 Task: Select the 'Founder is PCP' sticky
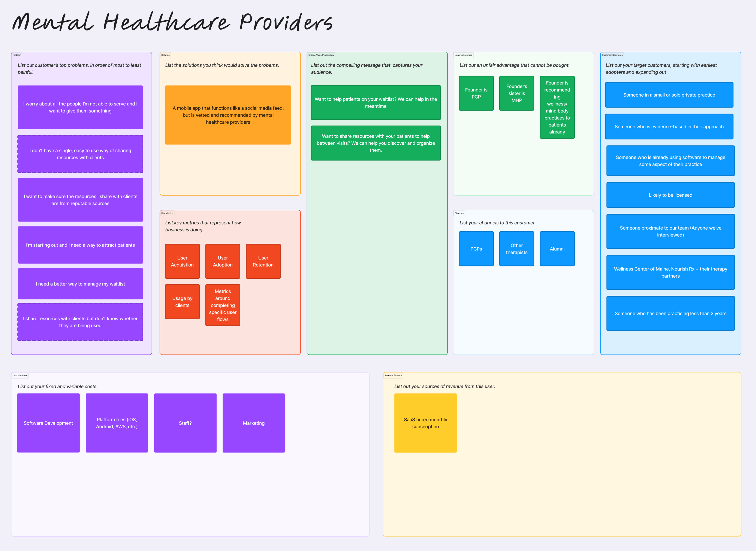(x=476, y=93)
